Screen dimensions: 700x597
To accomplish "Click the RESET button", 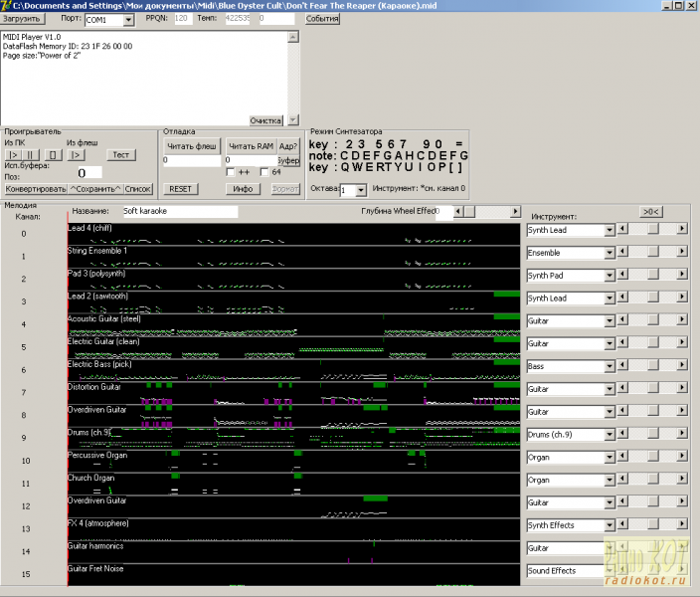I will tap(180, 189).
